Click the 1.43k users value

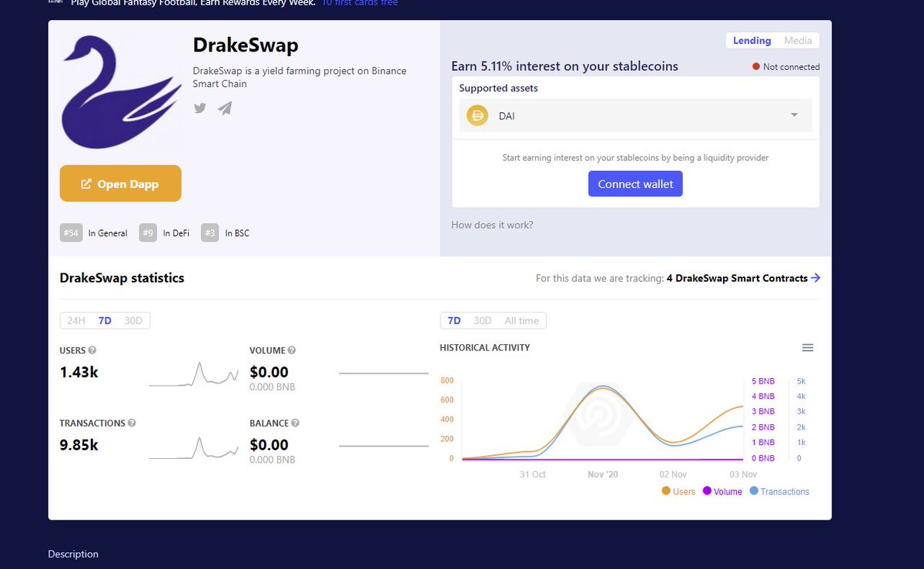79,373
